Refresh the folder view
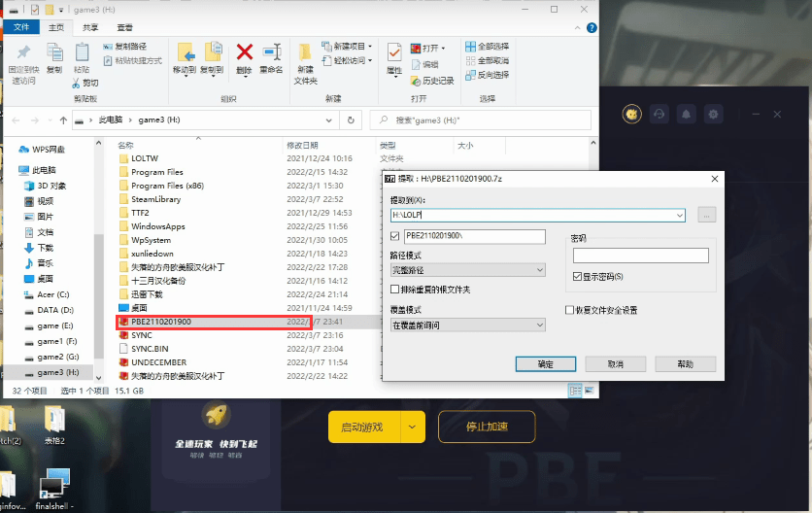 (351, 120)
